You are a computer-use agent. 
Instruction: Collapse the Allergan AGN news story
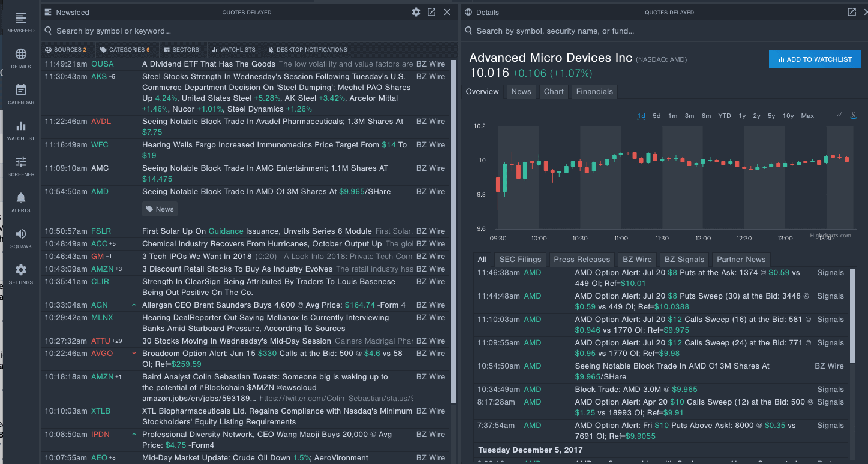[x=135, y=303]
